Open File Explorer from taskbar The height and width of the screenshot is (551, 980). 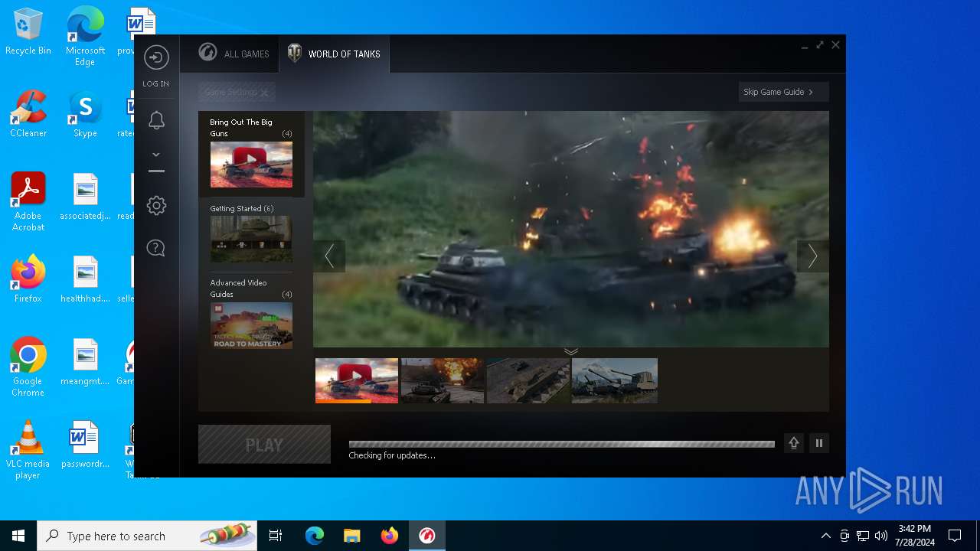[x=352, y=536]
